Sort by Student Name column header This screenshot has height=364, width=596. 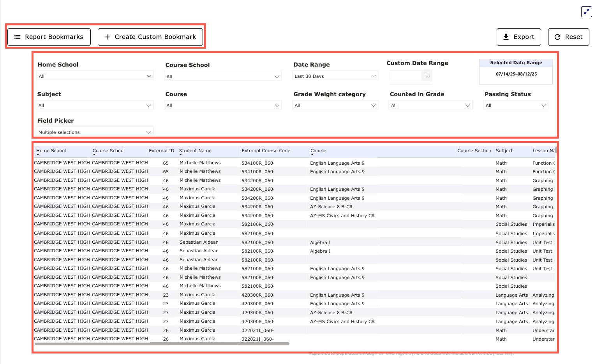pos(195,151)
